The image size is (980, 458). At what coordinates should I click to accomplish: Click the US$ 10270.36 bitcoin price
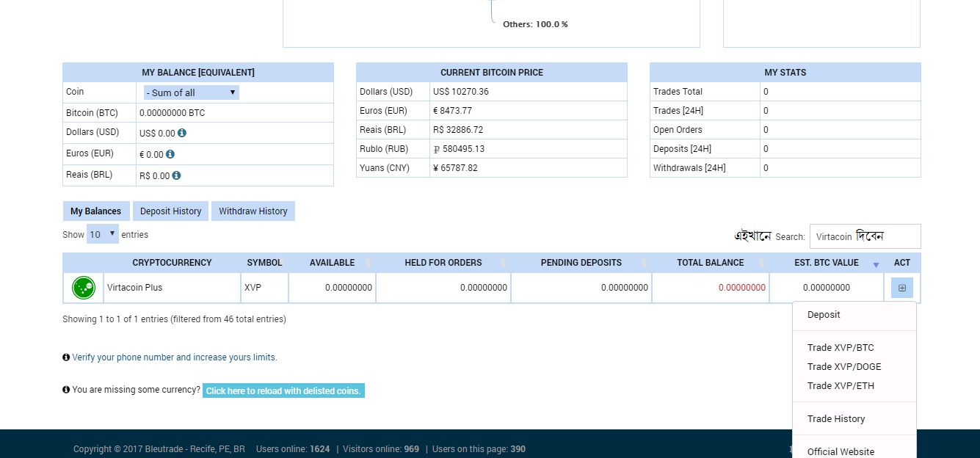click(x=461, y=92)
